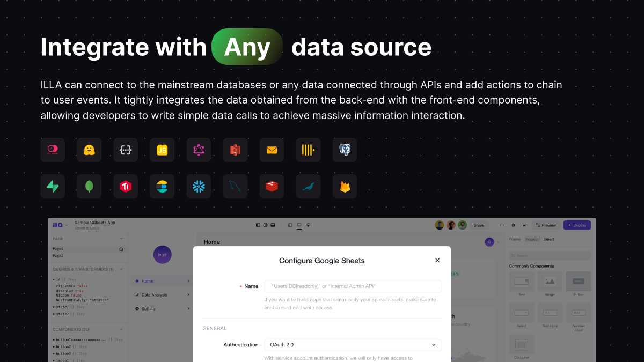The width and height of the screenshot is (644, 362).
Task: Open the Authentication OAuth 2.0 dropdown
Action: (353, 345)
